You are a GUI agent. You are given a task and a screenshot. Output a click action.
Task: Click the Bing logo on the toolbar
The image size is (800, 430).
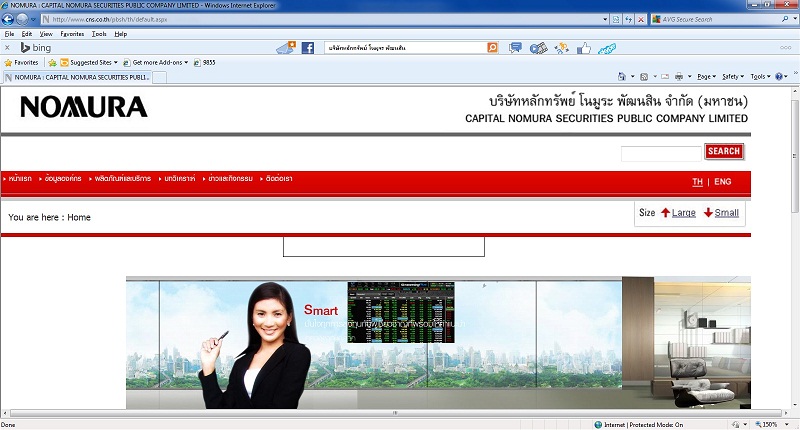point(35,47)
